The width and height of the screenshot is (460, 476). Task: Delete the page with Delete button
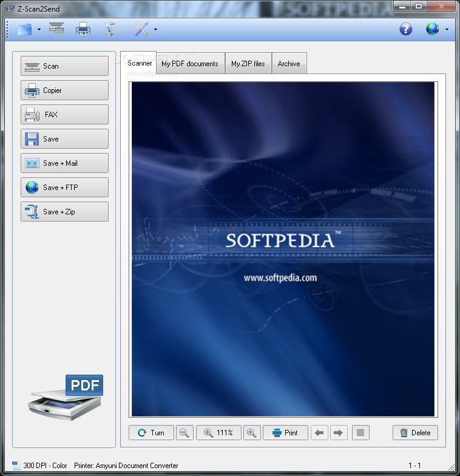415,432
